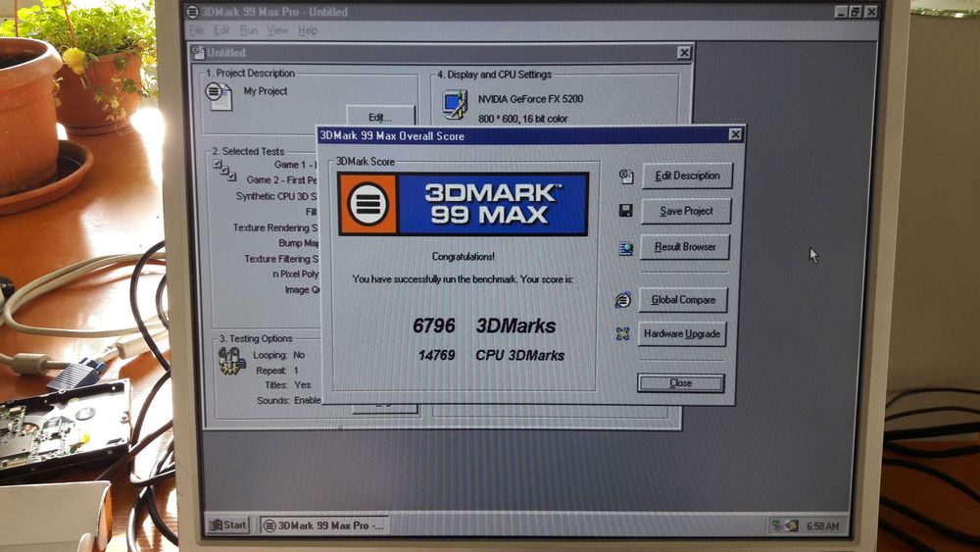
Task: Click the Game 2 - First Pe test entry
Action: 281,180
